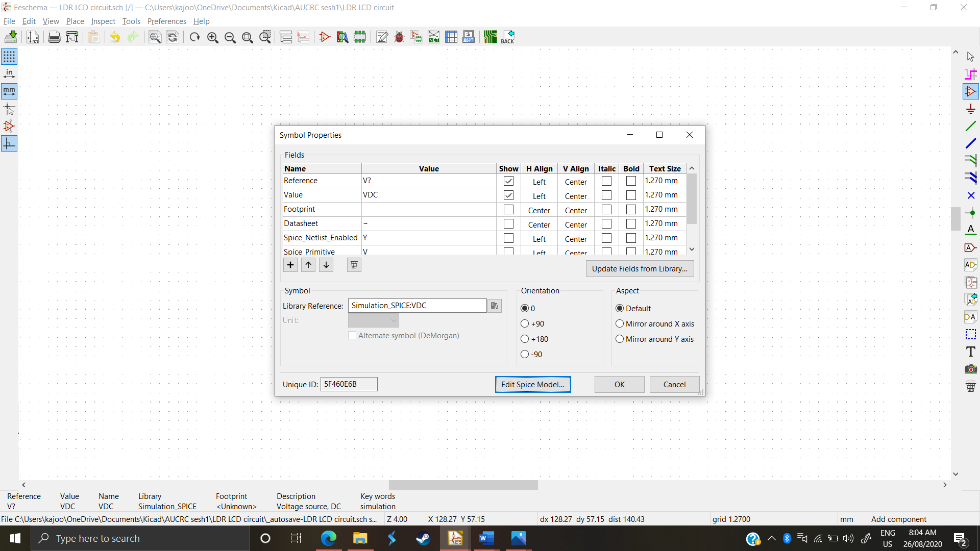The width and height of the screenshot is (980, 551).
Task: Open Microsoft Edge from the taskbar
Action: point(329,538)
